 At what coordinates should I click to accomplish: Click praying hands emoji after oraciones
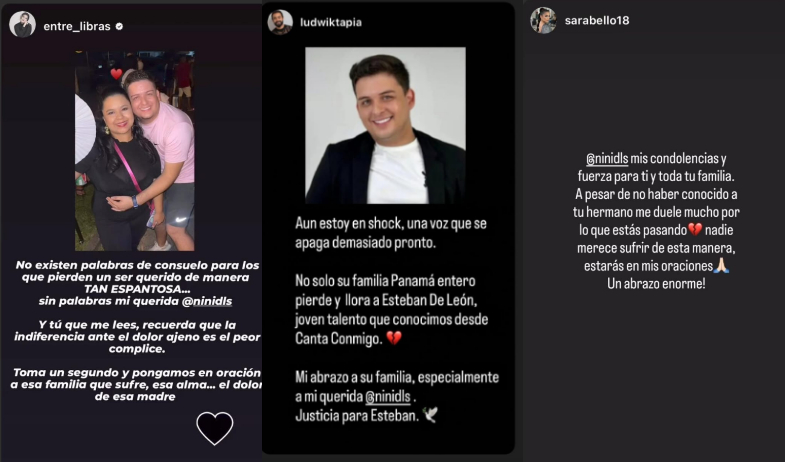coord(721,266)
